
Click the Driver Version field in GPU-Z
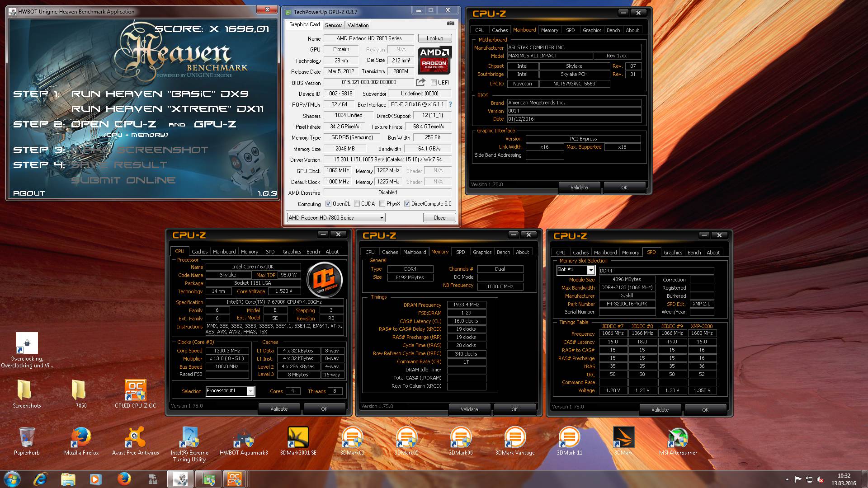click(387, 160)
